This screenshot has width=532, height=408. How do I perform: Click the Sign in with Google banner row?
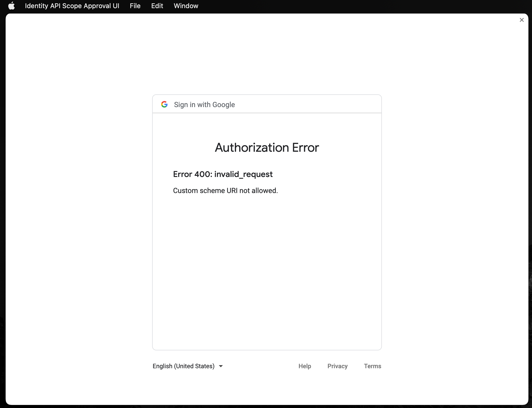click(x=267, y=104)
